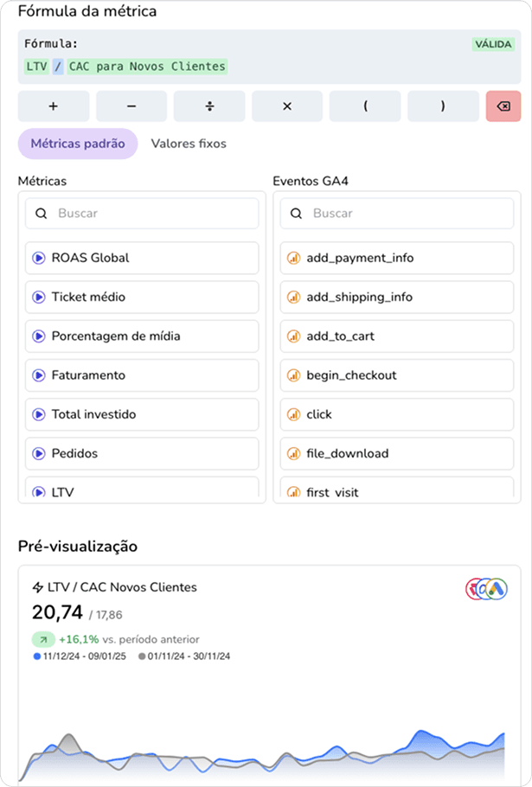The width and height of the screenshot is (532, 787).
Task: Click the backspace delete icon button
Action: pyautogui.click(x=503, y=106)
